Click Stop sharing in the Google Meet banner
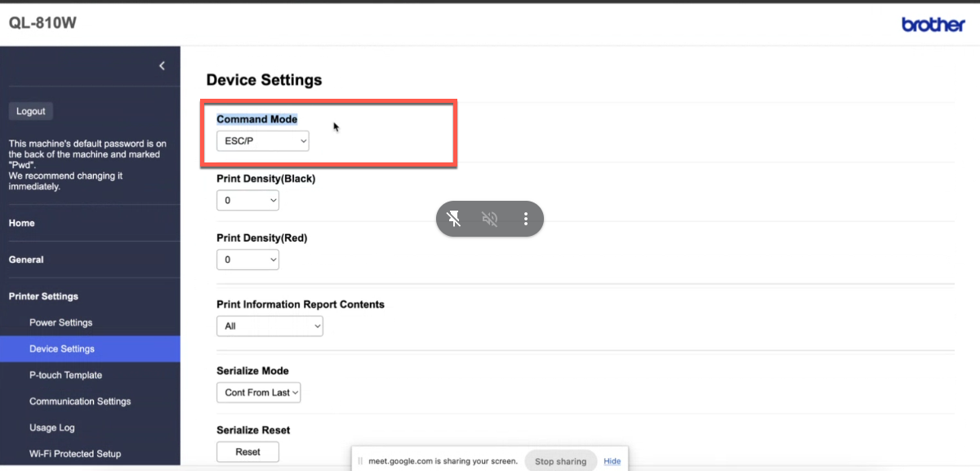The image size is (980, 471). 560,460
